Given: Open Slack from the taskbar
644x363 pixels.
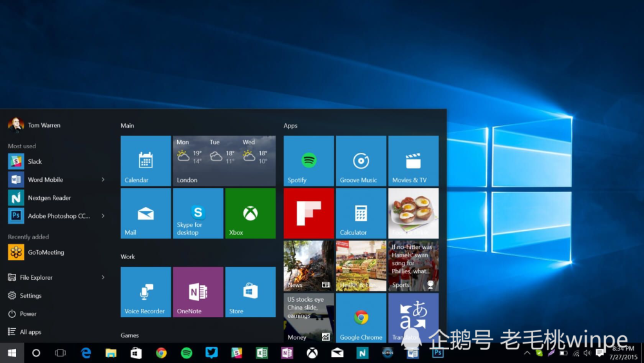Looking at the screenshot, I should point(236,353).
